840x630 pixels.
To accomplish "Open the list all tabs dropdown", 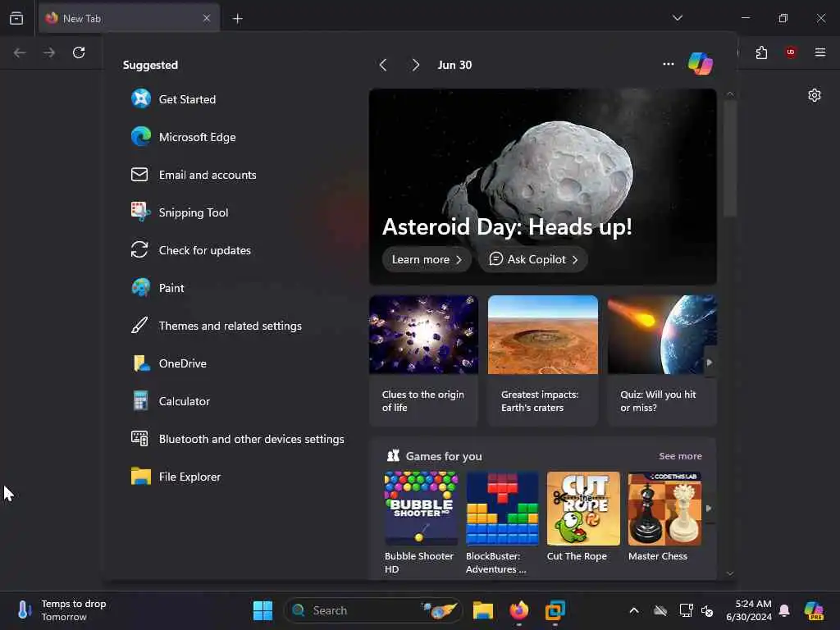I will [x=677, y=18].
